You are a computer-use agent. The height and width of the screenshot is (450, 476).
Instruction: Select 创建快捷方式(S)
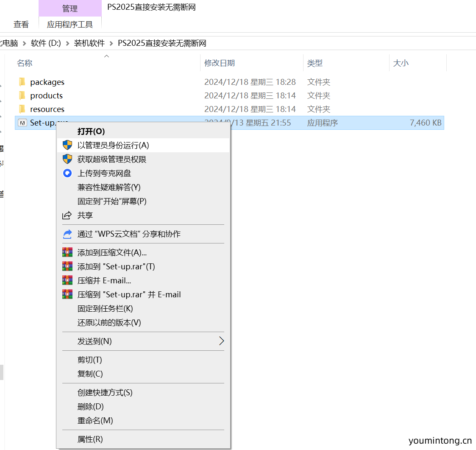click(143, 393)
